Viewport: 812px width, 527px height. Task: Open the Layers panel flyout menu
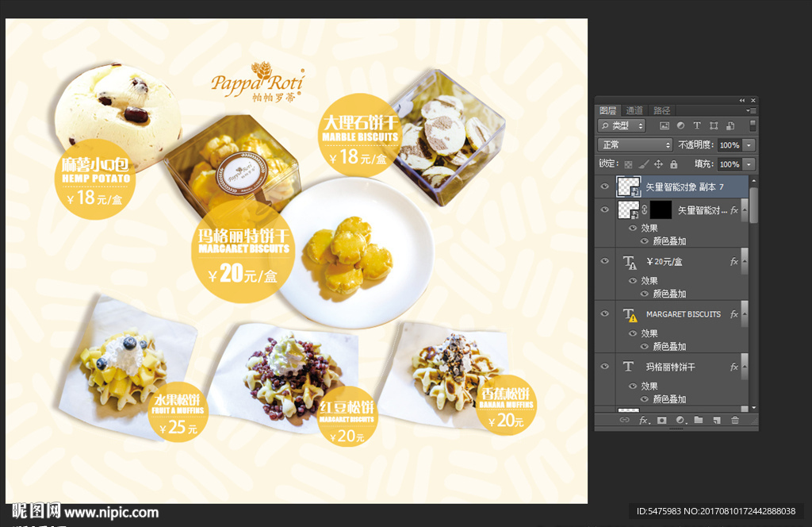(x=752, y=110)
